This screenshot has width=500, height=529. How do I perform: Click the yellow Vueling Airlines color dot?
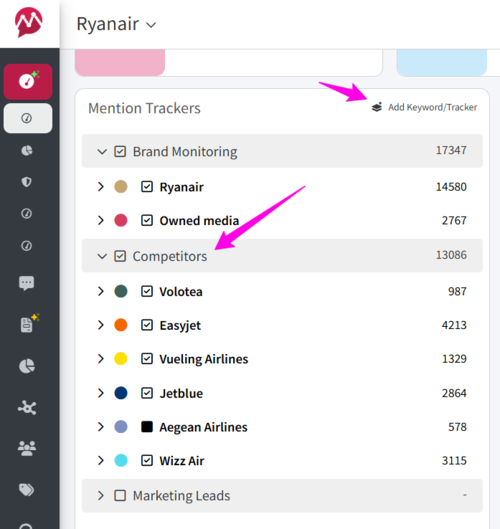(x=121, y=359)
